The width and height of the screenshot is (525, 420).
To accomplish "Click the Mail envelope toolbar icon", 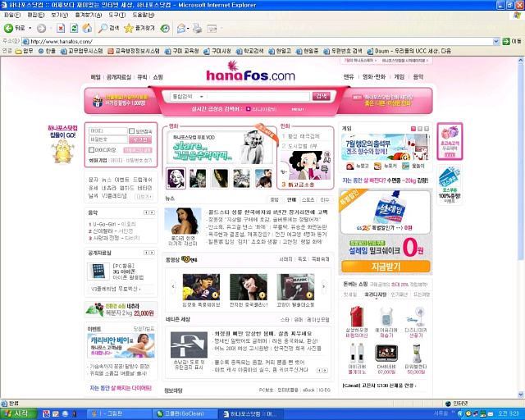I will (x=181, y=28).
